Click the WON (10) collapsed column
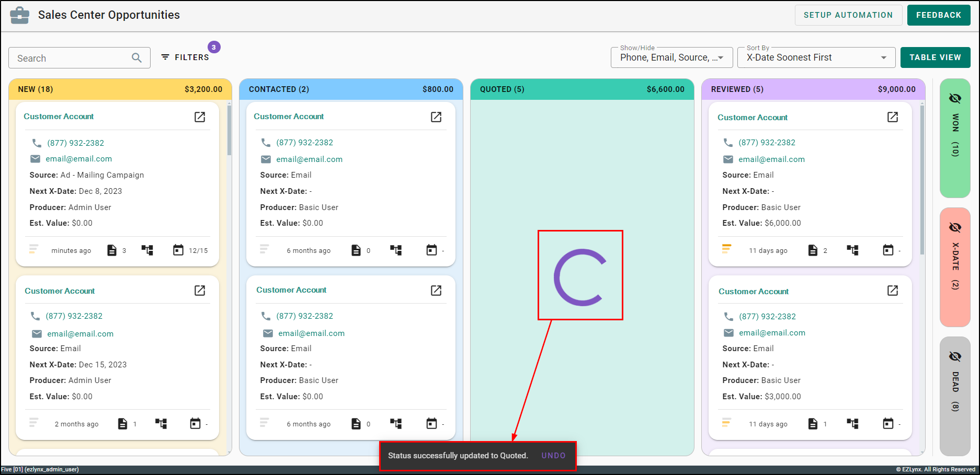Image resolution: width=980 pixels, height=475 pixels. [x=955, y=138]
